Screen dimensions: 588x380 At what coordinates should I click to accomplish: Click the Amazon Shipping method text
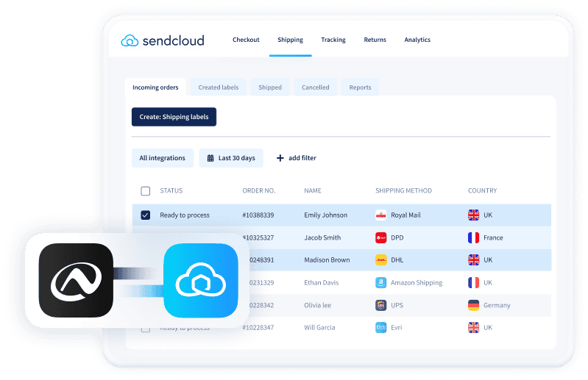[417, 282]
